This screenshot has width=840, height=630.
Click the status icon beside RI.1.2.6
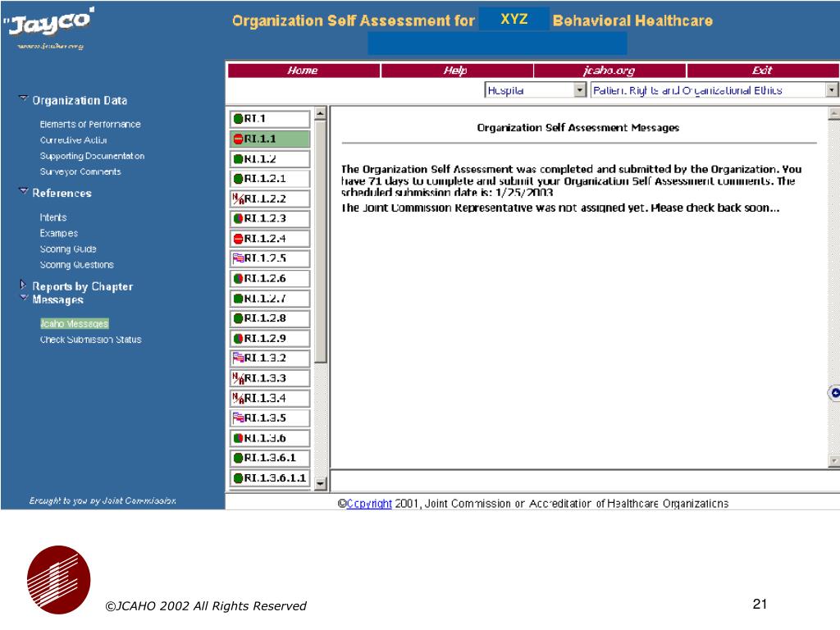click(239, 279)
